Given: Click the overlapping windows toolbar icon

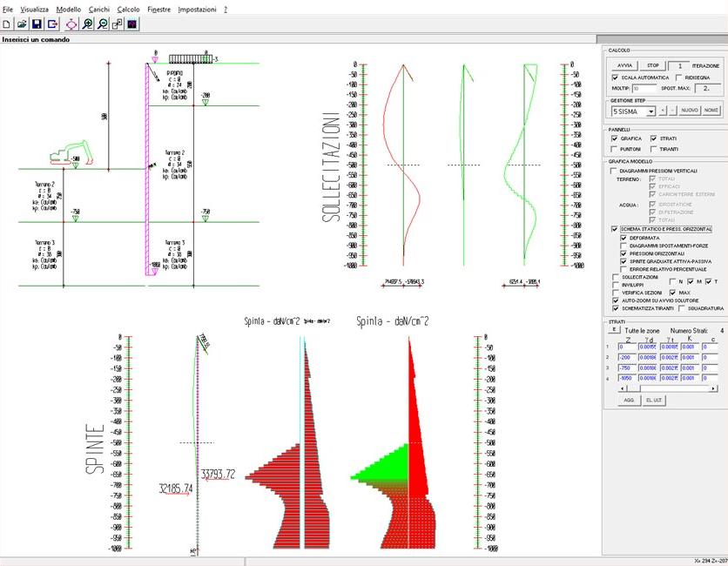Looking at the screenshot, I should click(x=118, y=24).
